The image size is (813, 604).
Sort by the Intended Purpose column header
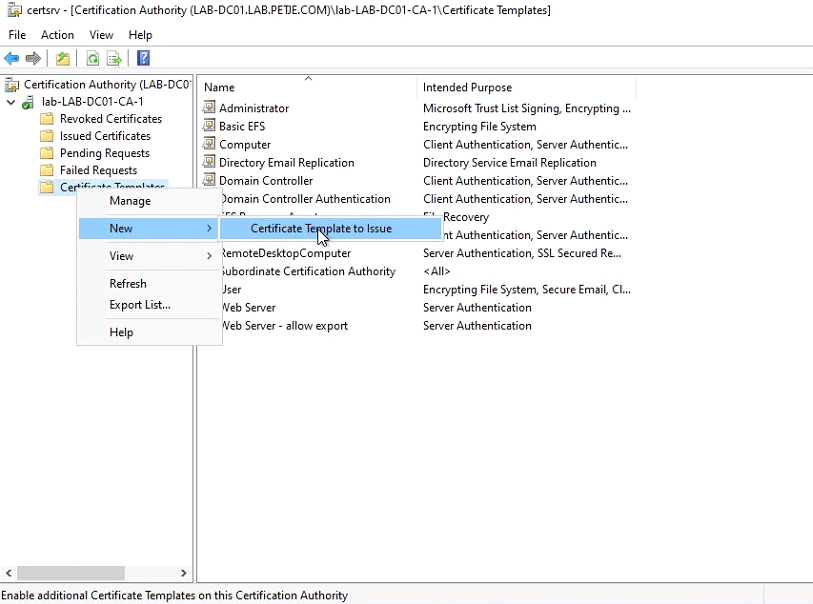467,88
